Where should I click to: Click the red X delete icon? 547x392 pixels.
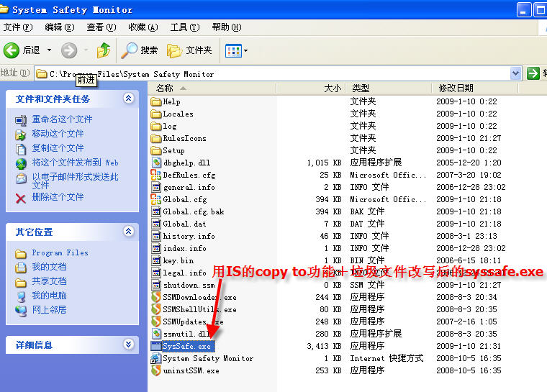(21, 199)
